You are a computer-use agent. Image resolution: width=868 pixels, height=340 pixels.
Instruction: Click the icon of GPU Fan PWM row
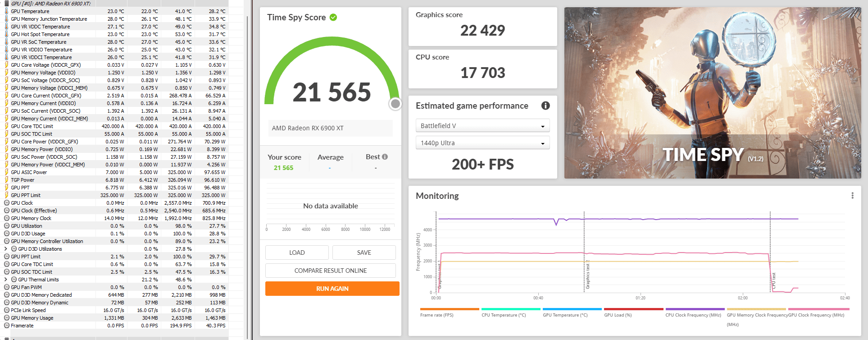click(x=6, y=287)
